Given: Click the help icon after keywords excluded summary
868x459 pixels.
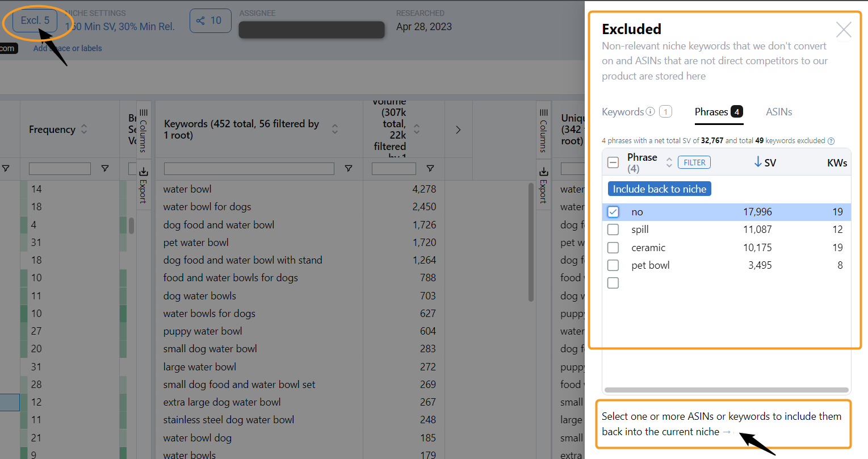Looking at the screenshot, I should click(x=831, y=141).
